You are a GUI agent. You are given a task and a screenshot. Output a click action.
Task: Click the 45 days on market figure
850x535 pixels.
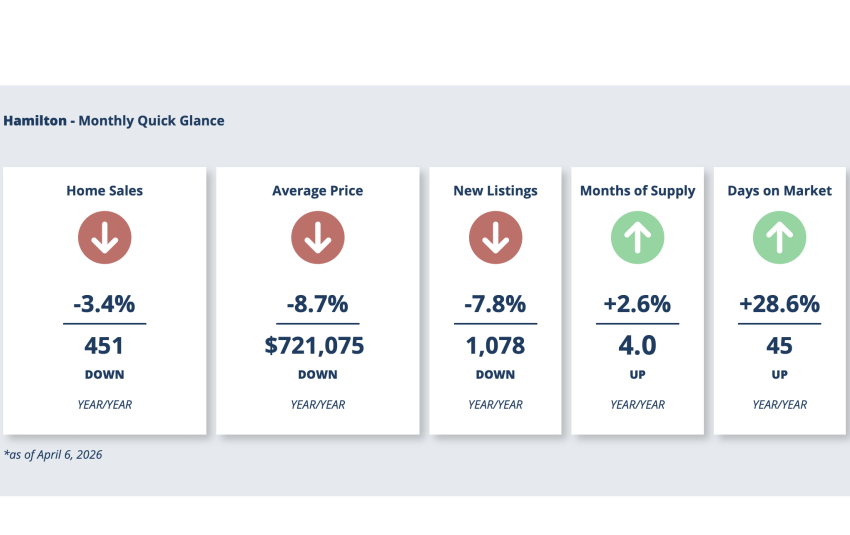pyautogui.click(x=779, y=346)
